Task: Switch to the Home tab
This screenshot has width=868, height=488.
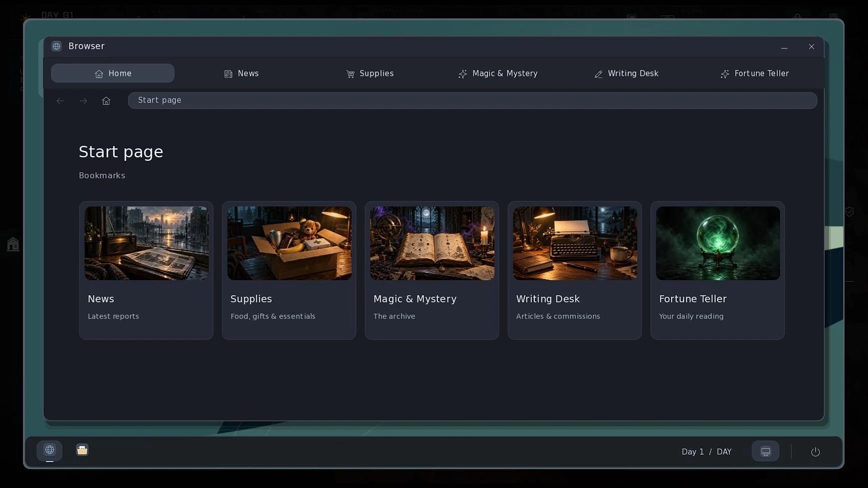Action: pos(113,73)
